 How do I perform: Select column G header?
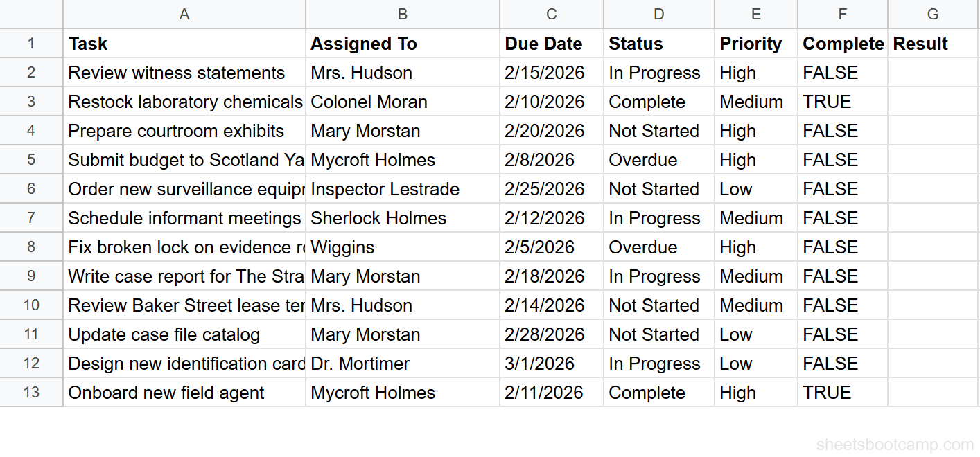pyautogui.click(x=932, y=14)
